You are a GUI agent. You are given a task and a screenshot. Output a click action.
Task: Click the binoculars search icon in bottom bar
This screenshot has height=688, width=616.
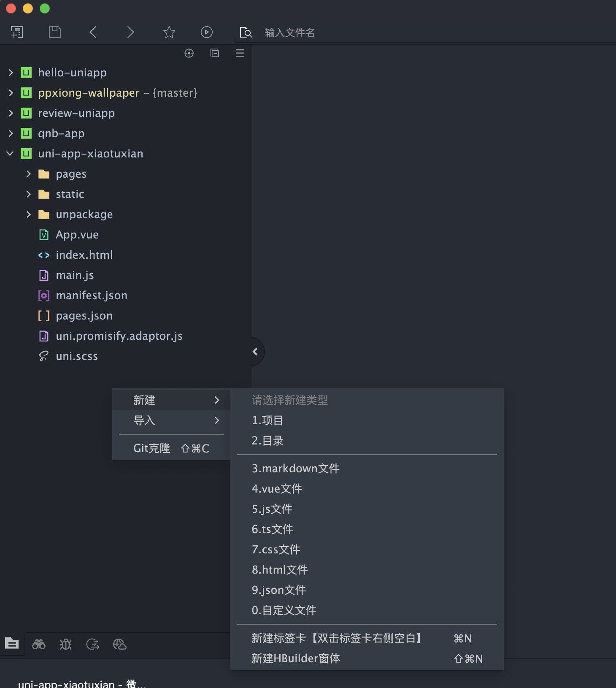point(39,645)
